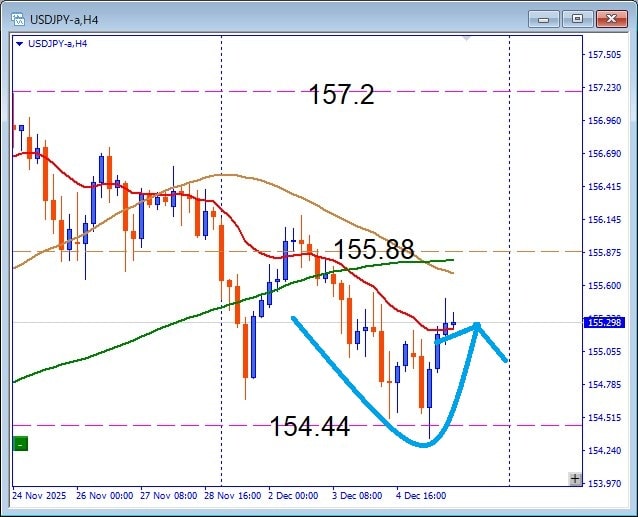Screen dimensions: 638x517
Task: Click the 157.2 text label
Action: click(x=341, y=94)
